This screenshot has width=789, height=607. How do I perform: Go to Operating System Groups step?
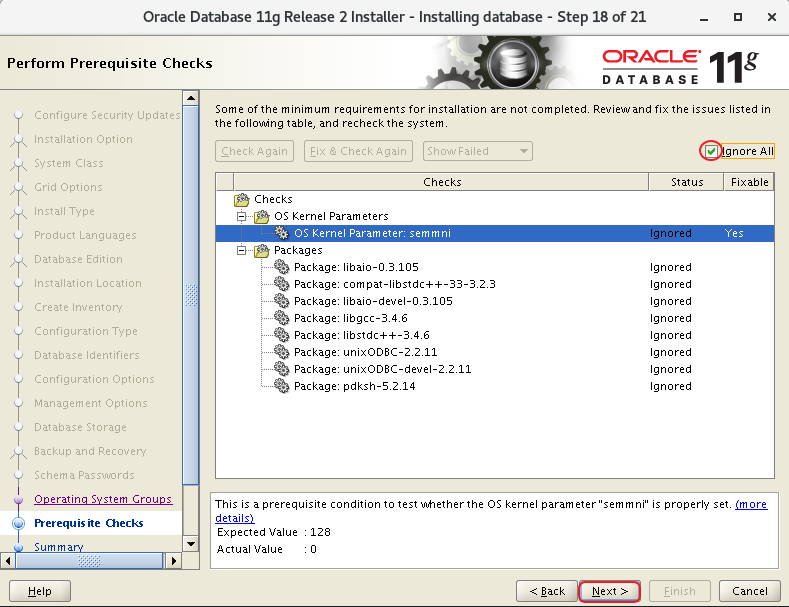(x=103, y=499)
